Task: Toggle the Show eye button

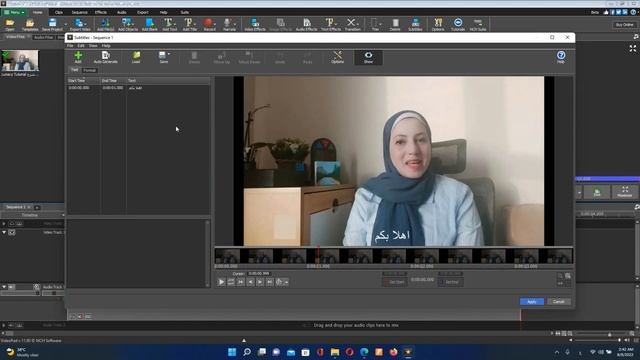Action: (368, 57)
